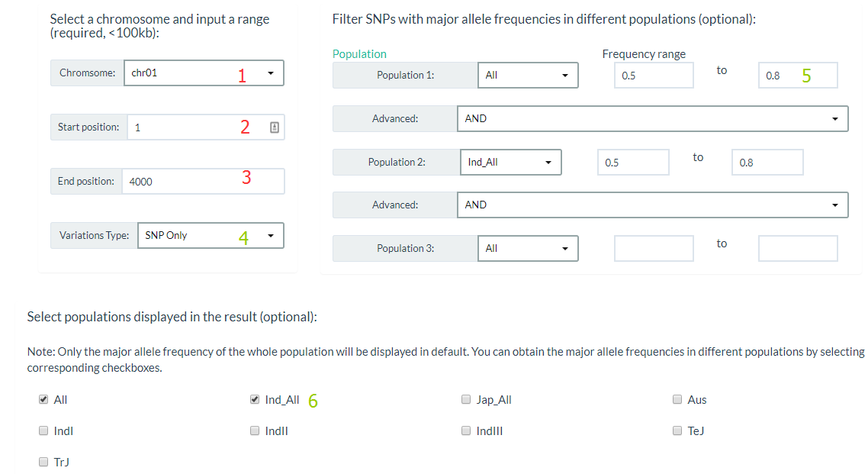Select the TrJ checkbox
This screenshot has height=474, width=868.
[x=43, y=461]
